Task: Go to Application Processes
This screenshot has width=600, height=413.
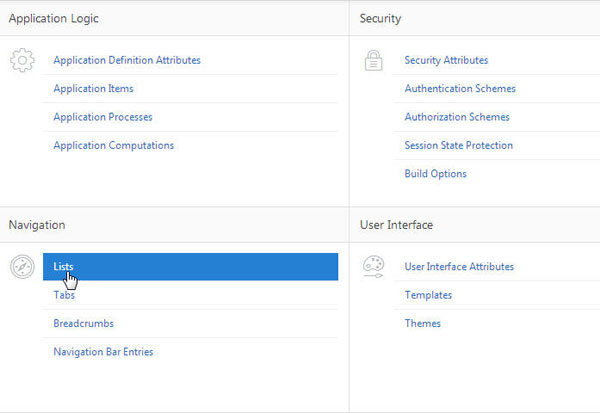Action: click(103, 117)
